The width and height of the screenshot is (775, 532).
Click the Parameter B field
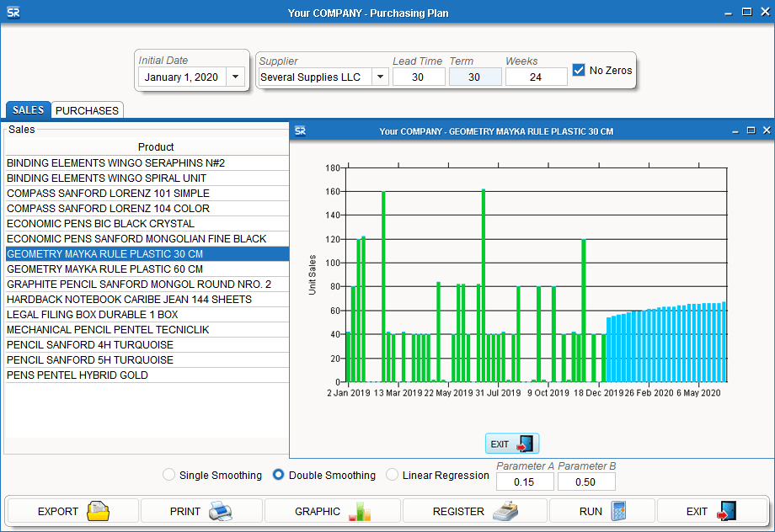[586, 481]
